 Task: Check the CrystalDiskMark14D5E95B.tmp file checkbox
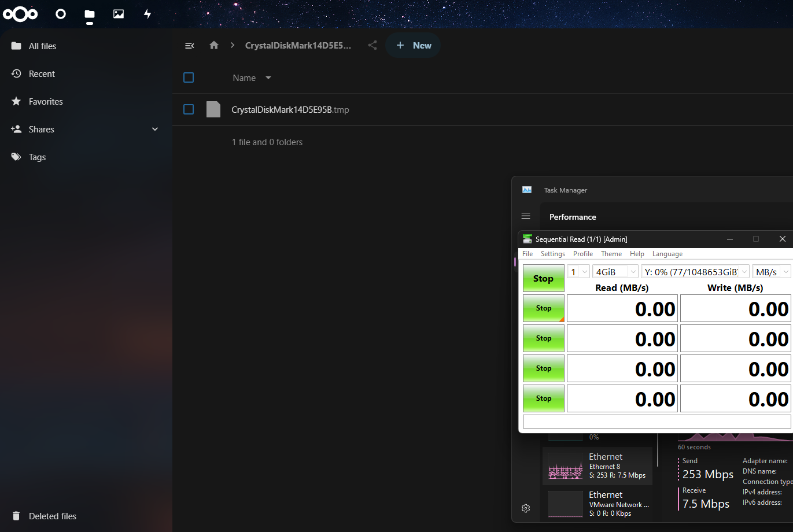pyautogui.click(x=189, y=109)
